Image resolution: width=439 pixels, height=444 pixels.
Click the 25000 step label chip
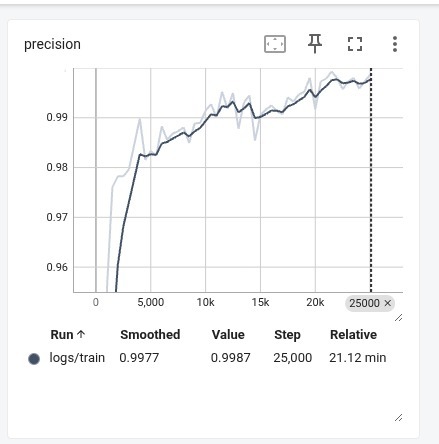coord(364,303)
